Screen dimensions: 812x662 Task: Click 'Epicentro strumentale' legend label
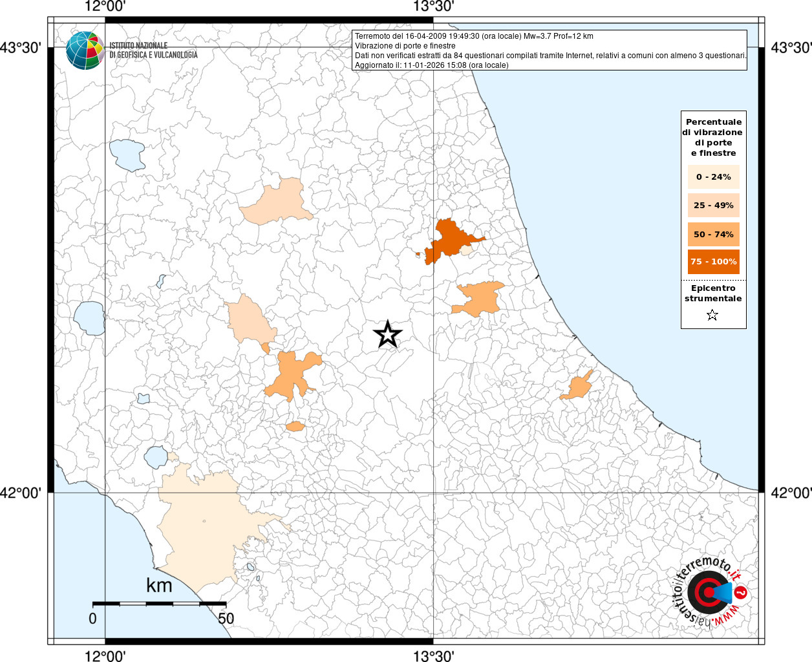(713, 294)
